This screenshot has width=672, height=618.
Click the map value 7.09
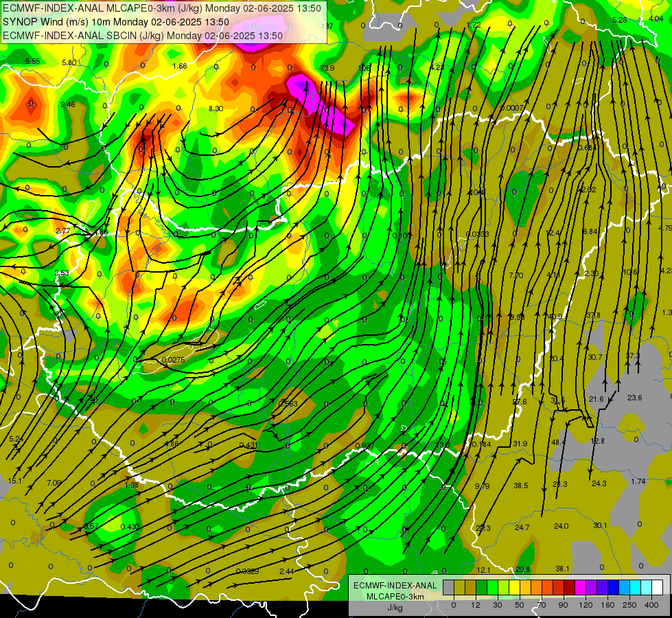tap(54, 483)
